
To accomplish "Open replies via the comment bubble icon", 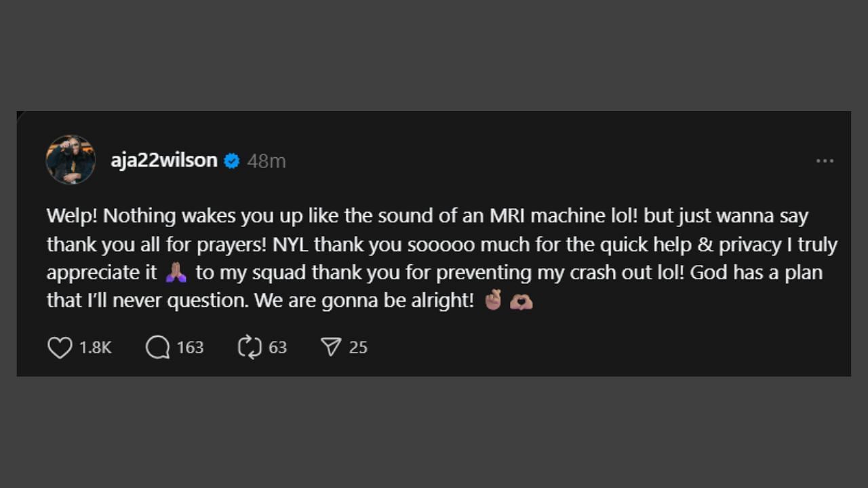I will tap(157, 348).
